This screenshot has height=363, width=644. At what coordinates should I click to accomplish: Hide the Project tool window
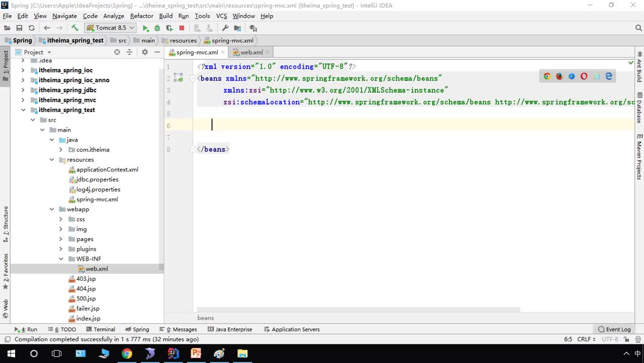point(157,52)
